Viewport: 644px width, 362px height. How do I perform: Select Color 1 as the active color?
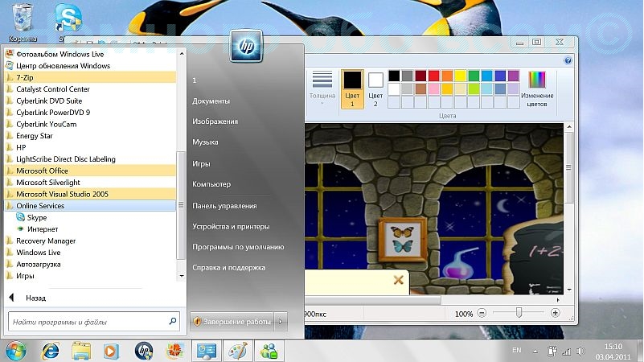[x=352, y=88]
